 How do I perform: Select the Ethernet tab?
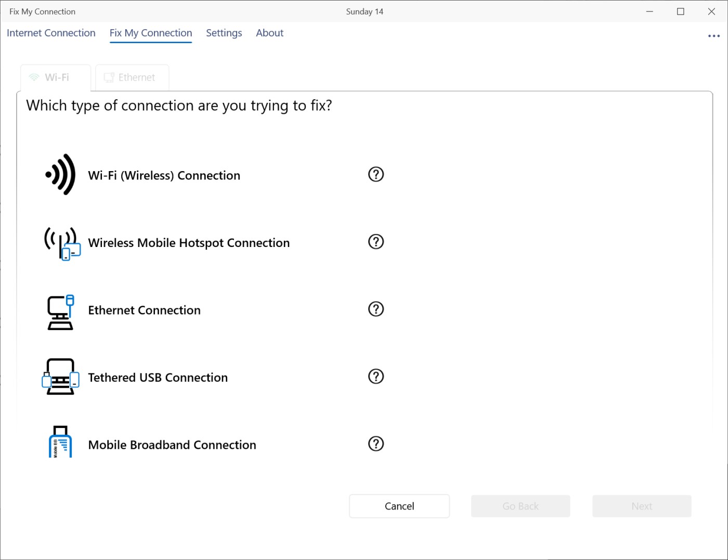point(132,77)
